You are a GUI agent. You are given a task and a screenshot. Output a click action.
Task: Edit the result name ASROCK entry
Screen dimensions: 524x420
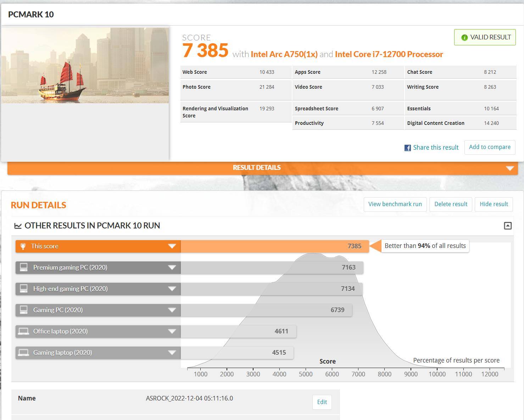322,402
